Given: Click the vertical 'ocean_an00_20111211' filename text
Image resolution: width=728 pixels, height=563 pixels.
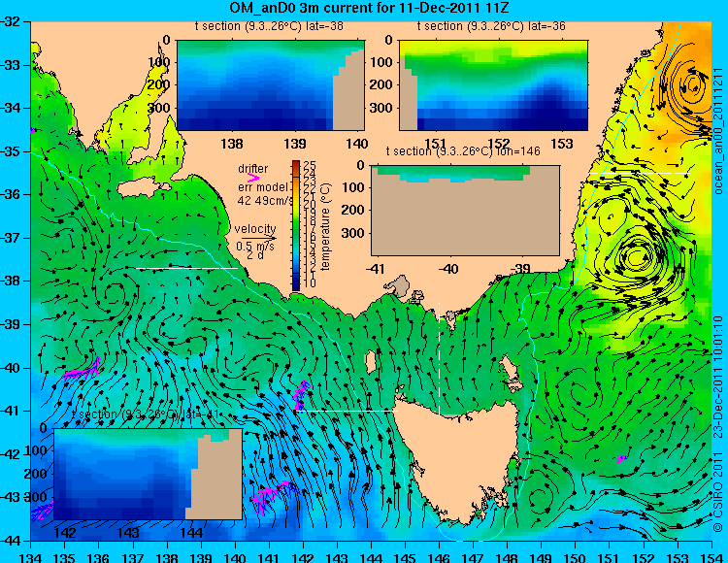Looking at the screenshot, I should pos(717,130).
